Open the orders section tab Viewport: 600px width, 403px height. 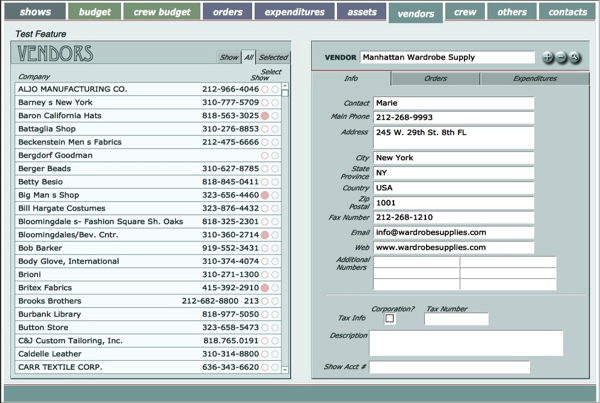[x=227, y=11]
